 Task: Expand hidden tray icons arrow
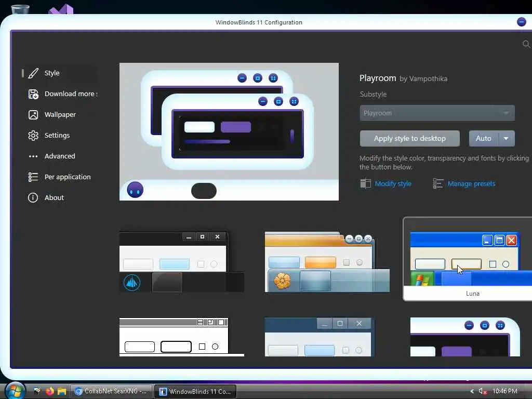click(472, 391)
